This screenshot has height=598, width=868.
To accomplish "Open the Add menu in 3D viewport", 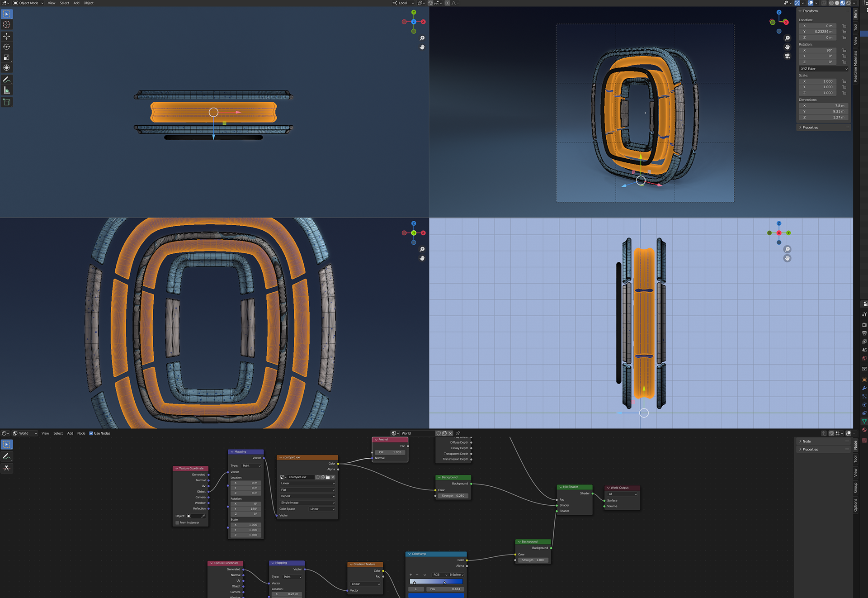I will click(x=76, y=3).
